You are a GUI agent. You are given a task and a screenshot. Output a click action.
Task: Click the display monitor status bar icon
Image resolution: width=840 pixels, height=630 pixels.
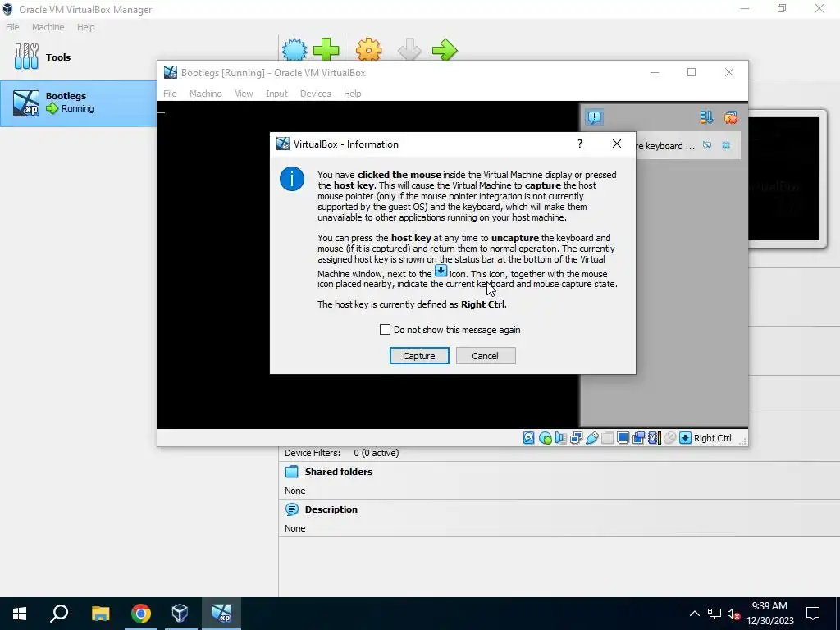[x=623, y=438]
